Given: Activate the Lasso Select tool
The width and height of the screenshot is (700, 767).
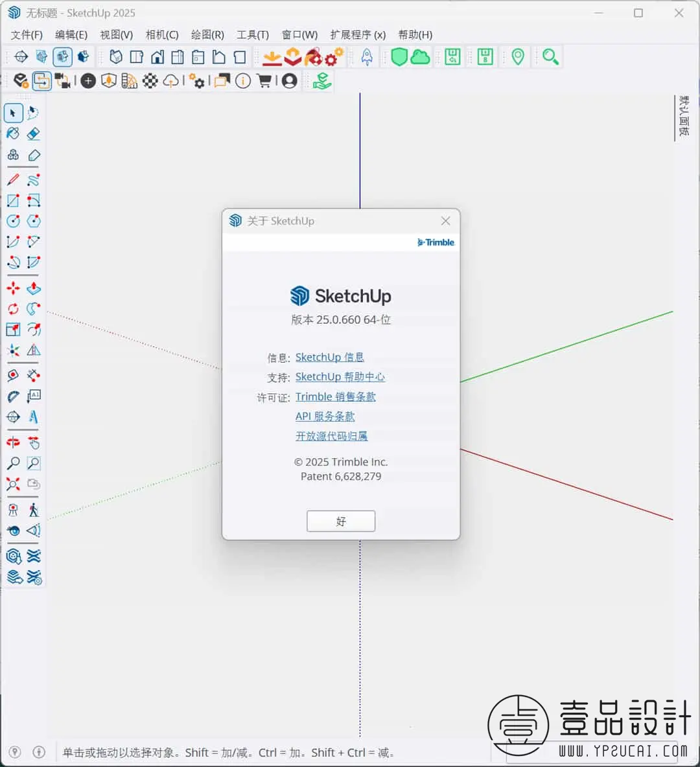Looking at the screenshot, I should click(x=33, y=113).
